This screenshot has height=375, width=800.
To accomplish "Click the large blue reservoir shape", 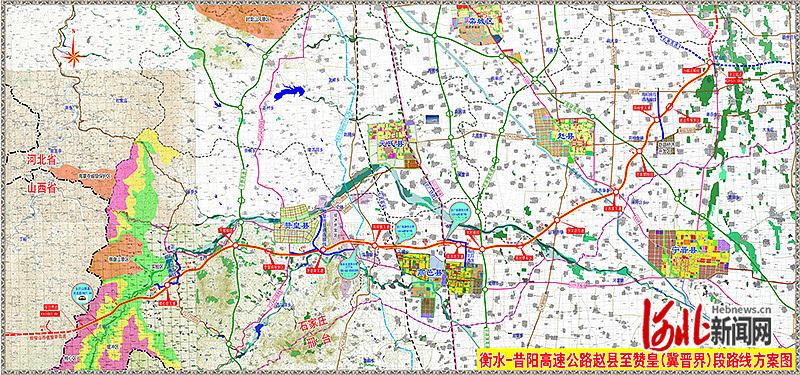I will coord(289,93).
